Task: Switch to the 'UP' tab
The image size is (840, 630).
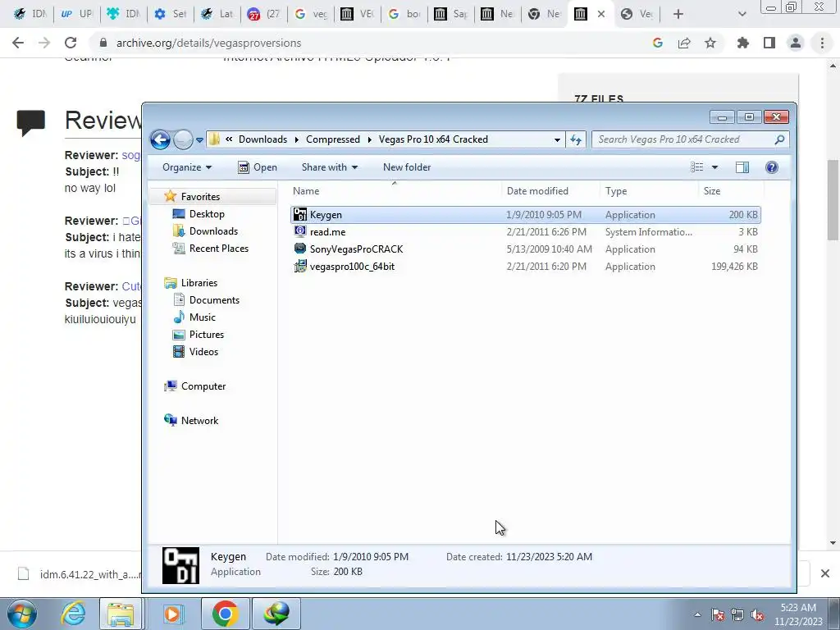Action: pos(76,14)
